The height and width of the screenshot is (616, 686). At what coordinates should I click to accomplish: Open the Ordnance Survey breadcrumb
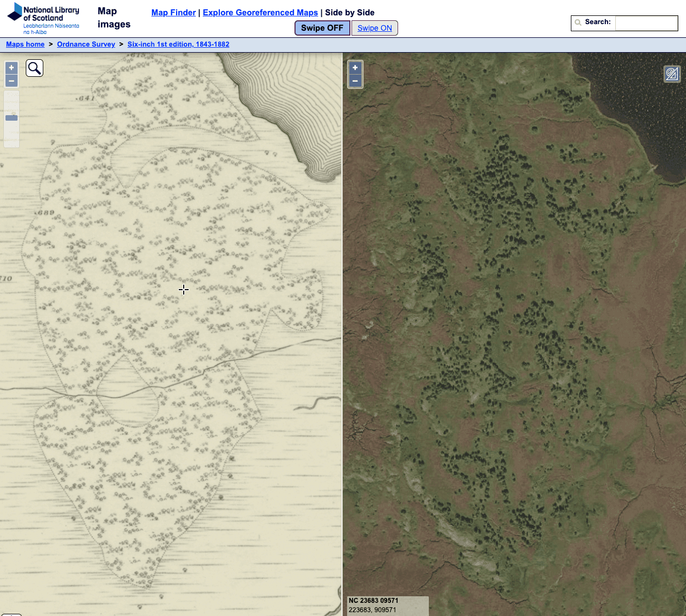(x=86, y=44)
